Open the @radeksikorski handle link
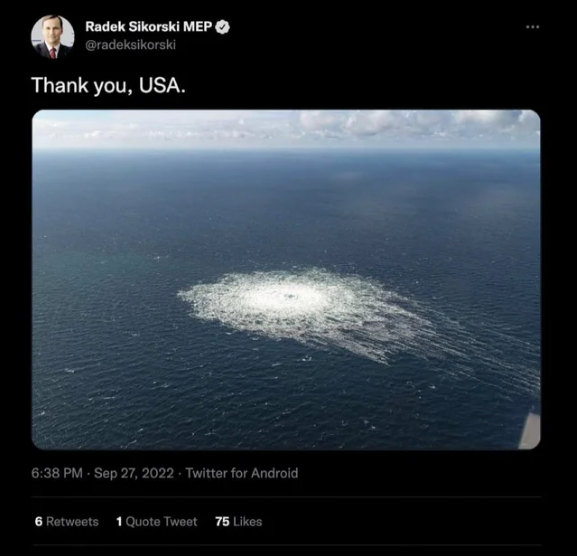Screen dimensions: 577x557 131,45
